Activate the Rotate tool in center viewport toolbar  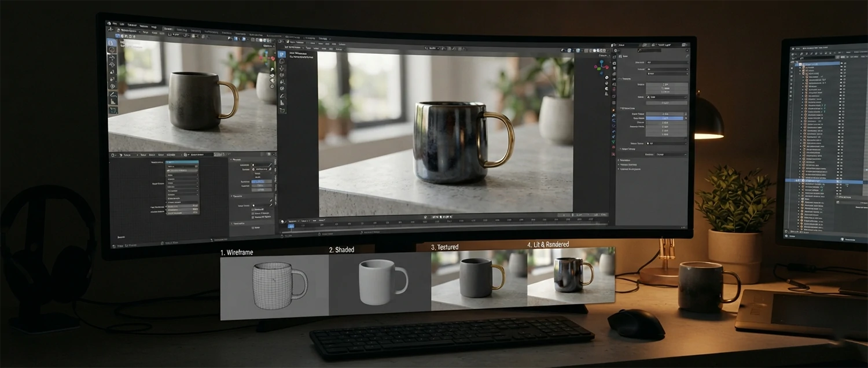click(282, 75)
